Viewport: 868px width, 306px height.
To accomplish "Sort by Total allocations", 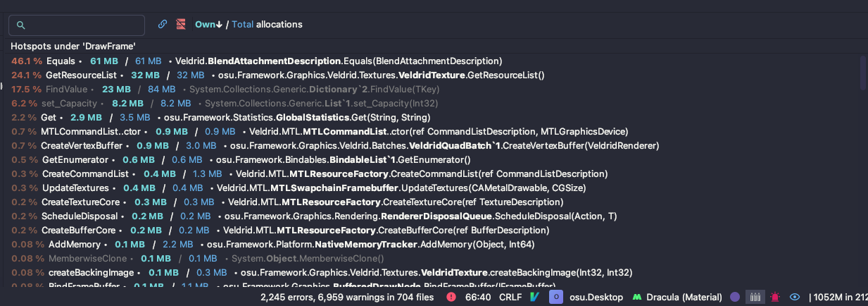I will click(x=242, y=24).
